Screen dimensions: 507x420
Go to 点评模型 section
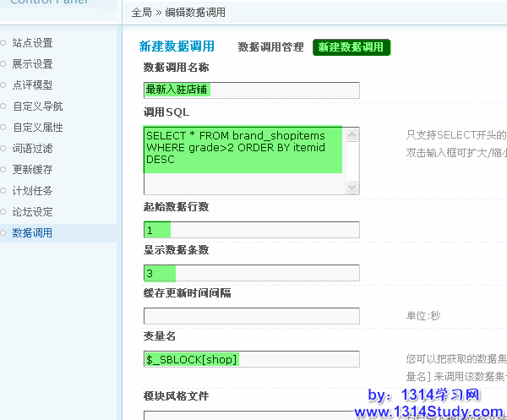[32, 85]
